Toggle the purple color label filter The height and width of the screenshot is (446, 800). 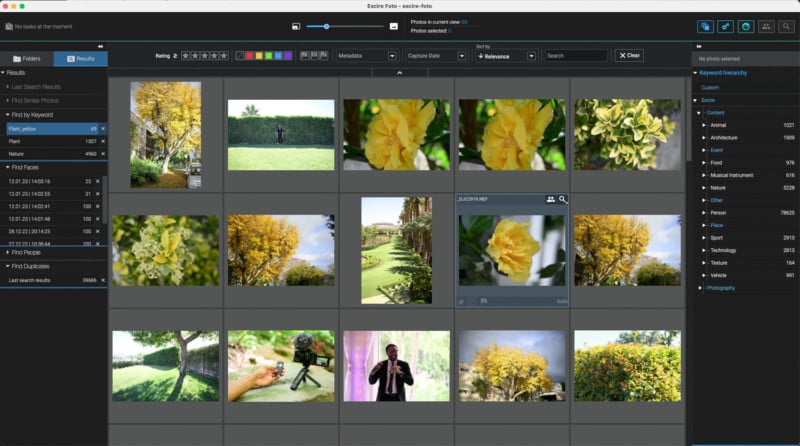pyautogui.click(x=288, y=56)
